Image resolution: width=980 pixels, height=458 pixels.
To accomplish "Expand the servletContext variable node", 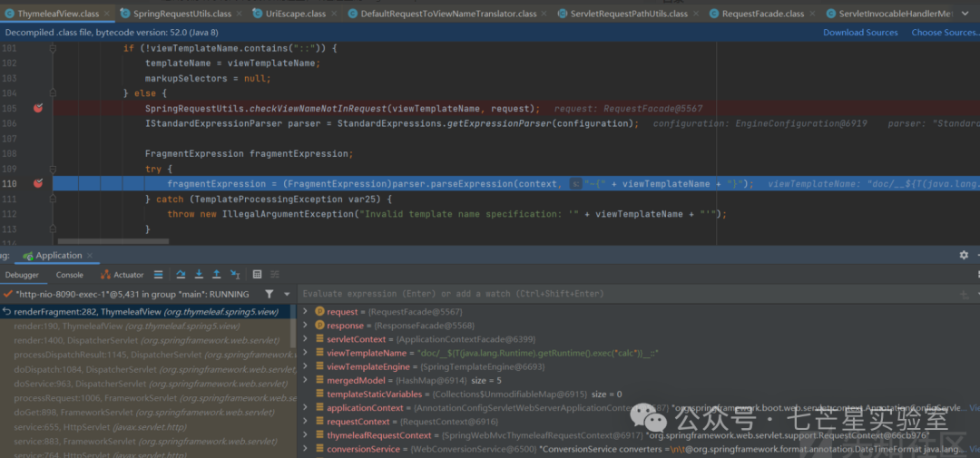I will (x=305, y=339).
